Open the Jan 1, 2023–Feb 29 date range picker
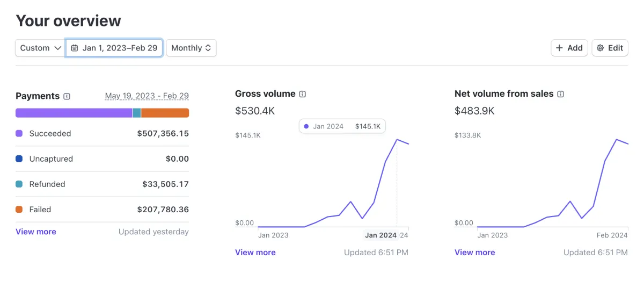Screen dimensions: 644x288 click(x=120, y=48)
